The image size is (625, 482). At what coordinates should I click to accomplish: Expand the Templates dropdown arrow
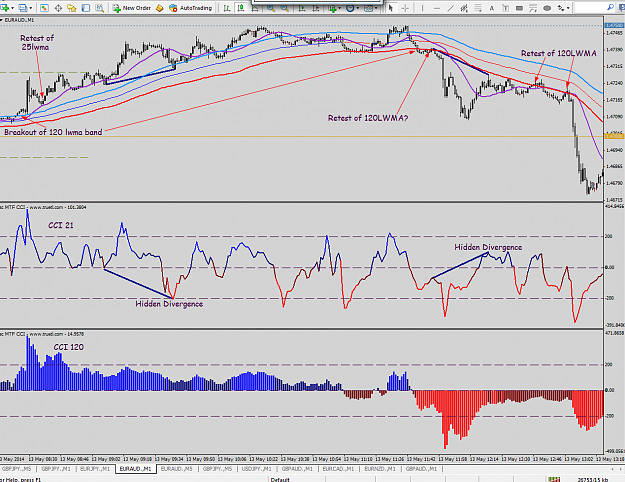point(376,8)
